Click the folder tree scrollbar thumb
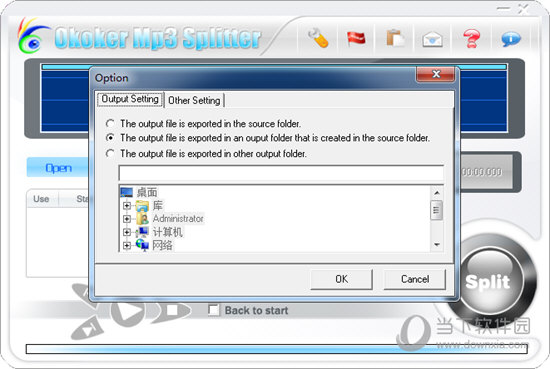Viewport: 550px width, 369px height. tap(436, 210)
